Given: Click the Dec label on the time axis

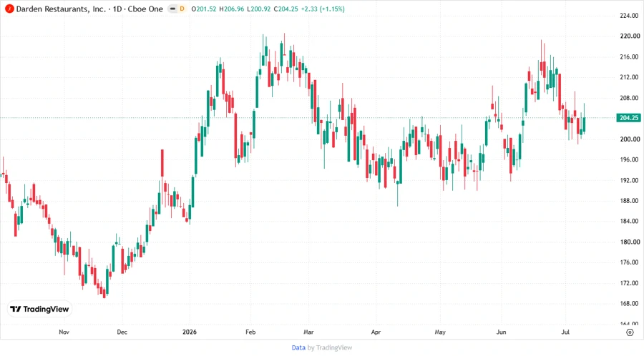Looking at the screenshot, I should click(x=122, y=332).
